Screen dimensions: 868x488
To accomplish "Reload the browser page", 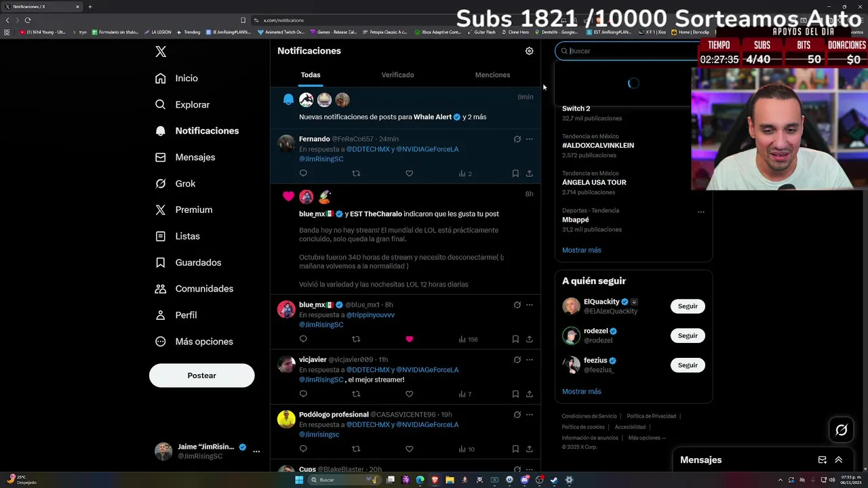I will coord(28,20).
